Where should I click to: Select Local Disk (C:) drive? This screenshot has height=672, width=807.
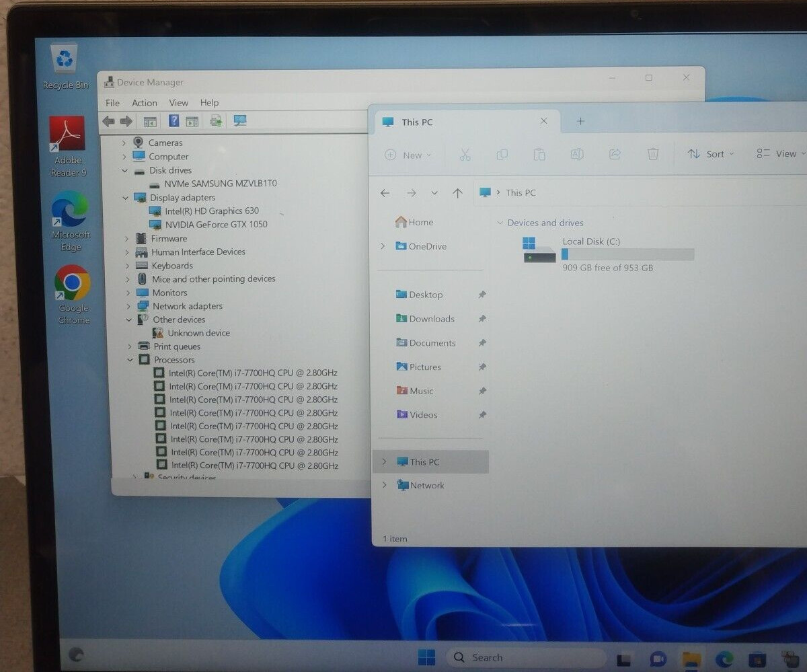tap(608, 254)
